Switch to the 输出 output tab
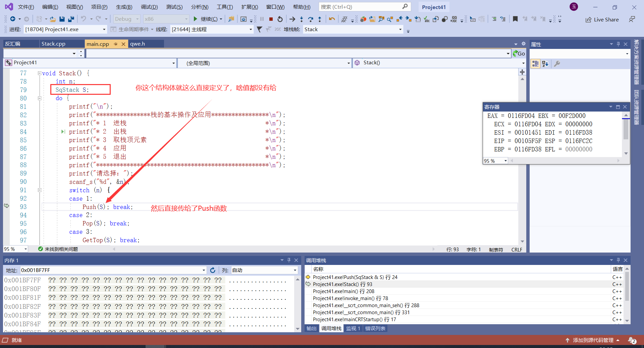 point(311,329)
